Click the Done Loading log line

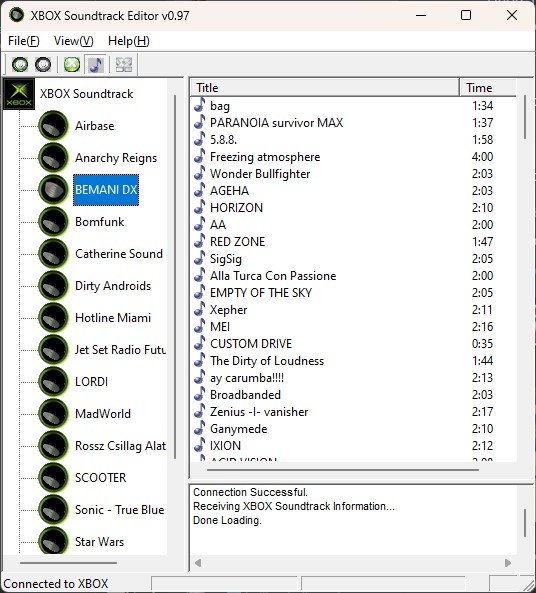click(x=227, y=520)
